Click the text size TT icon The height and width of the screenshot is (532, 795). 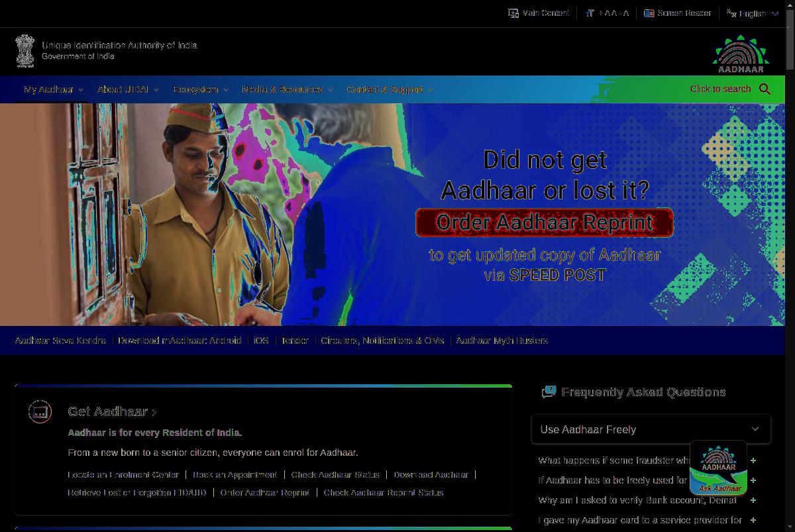point(590,13)
